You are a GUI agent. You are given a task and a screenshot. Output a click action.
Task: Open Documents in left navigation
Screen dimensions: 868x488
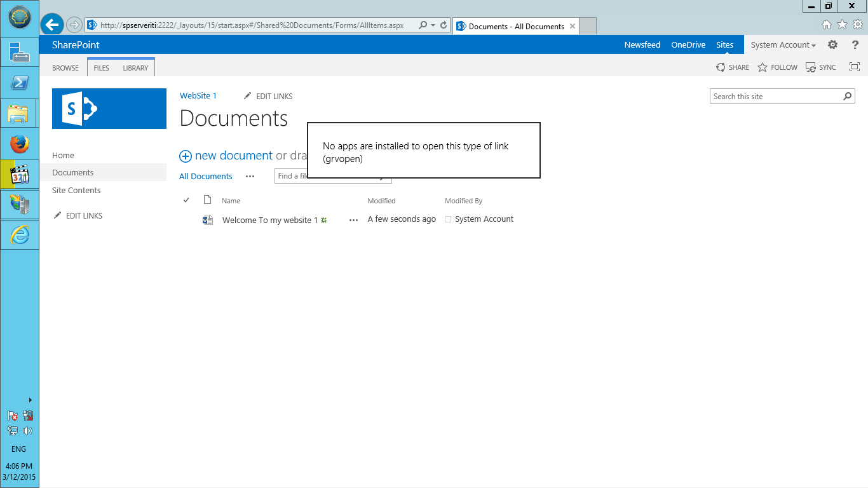coord(73,172)
